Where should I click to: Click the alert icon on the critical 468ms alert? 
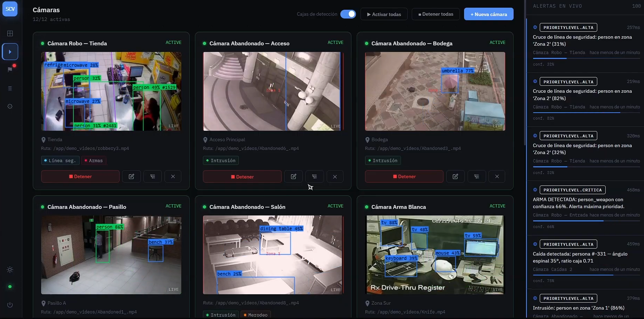coord(535,190)
